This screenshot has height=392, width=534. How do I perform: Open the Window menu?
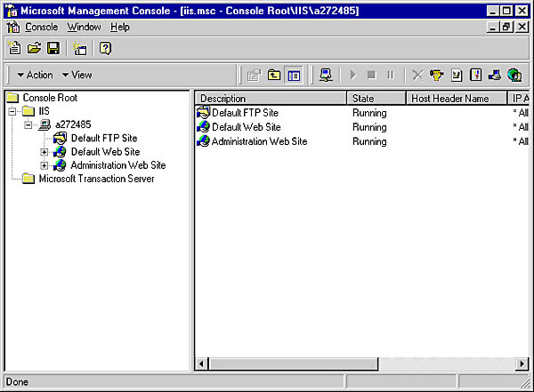84,27
